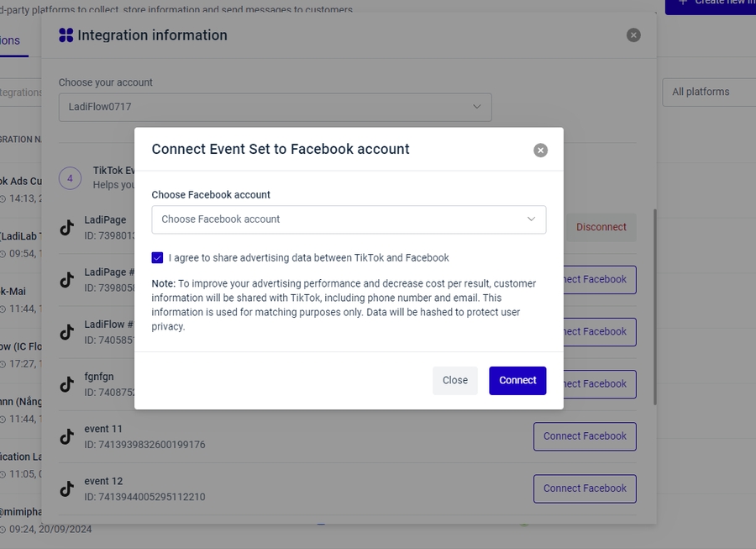Click TikTok icon beside event 11
Screen dimensions: 756x549
(x=67, y=436)
